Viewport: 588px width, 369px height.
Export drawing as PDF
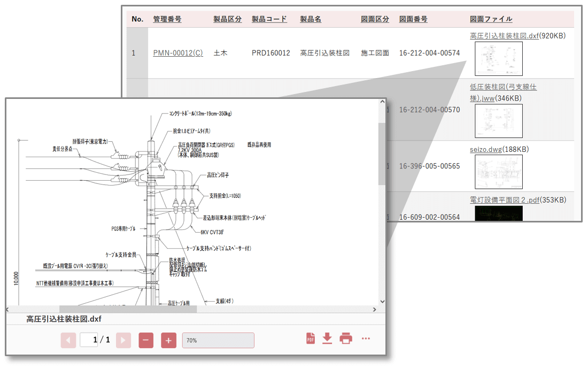click(x=311, y=338)
